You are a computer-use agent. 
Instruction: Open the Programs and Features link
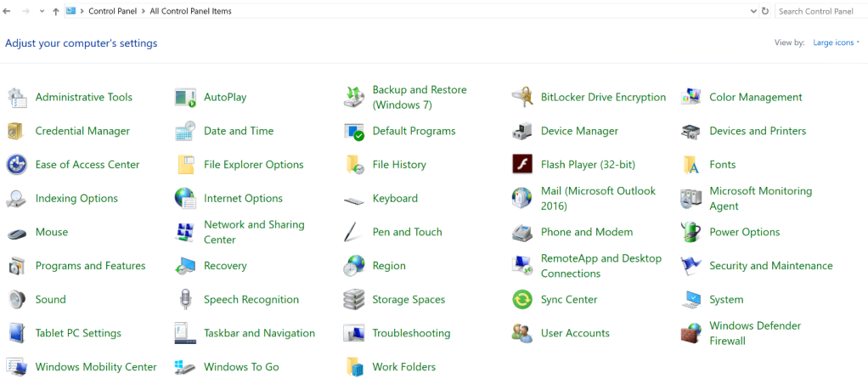[90, 266]
